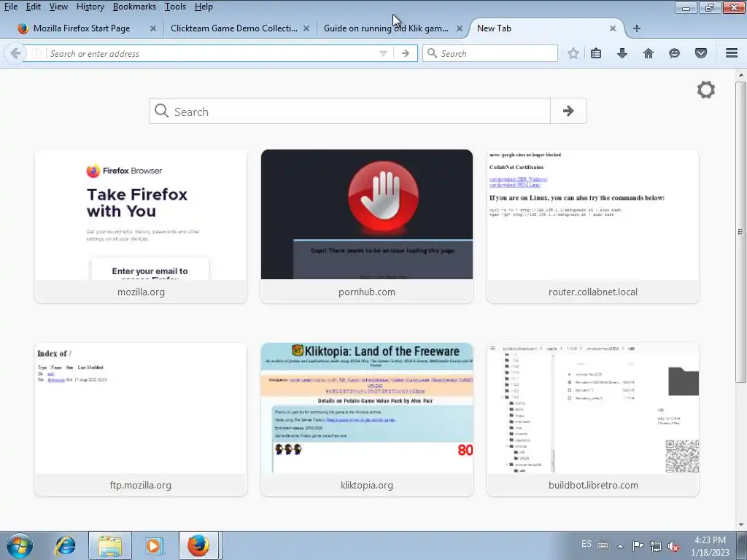Switch to Guide on running old Klik tab
The height and width of the screenshot is (560, 747).
386,28
